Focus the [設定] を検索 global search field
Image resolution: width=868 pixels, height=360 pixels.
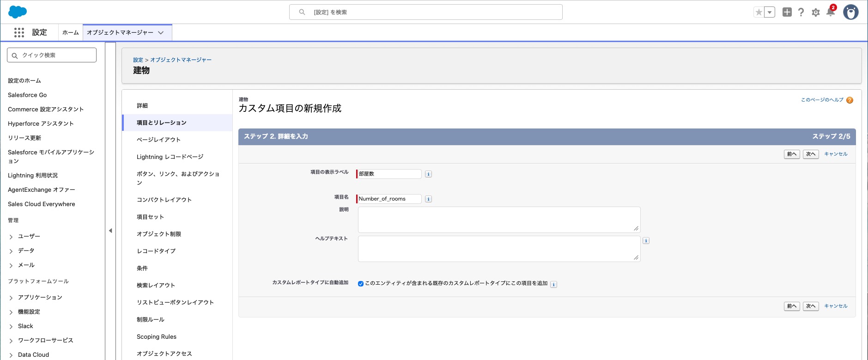[425, 12]
